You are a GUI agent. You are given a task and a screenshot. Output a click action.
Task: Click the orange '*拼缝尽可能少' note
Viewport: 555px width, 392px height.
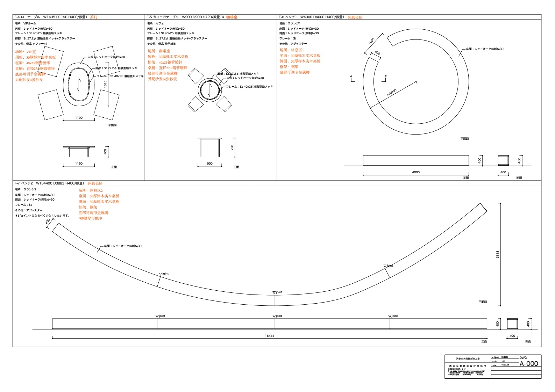91,218
